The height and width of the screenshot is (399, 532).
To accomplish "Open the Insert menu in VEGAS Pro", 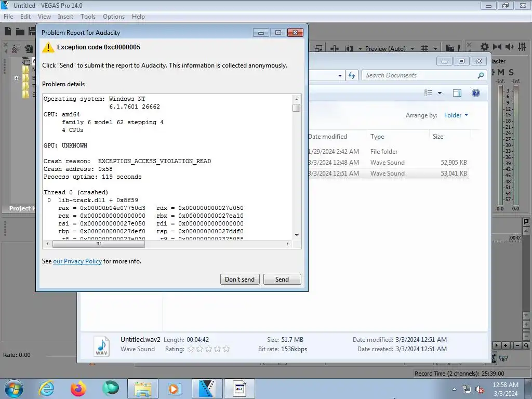I will [65, 17].
